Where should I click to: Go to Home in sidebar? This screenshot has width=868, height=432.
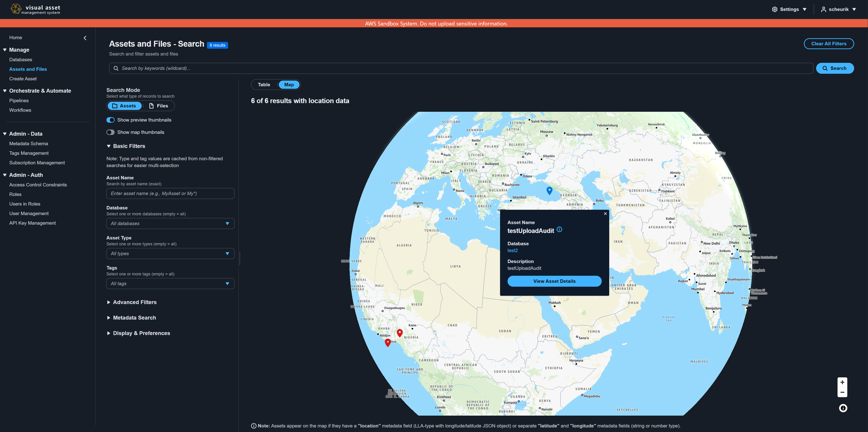[x=15, y=37]
